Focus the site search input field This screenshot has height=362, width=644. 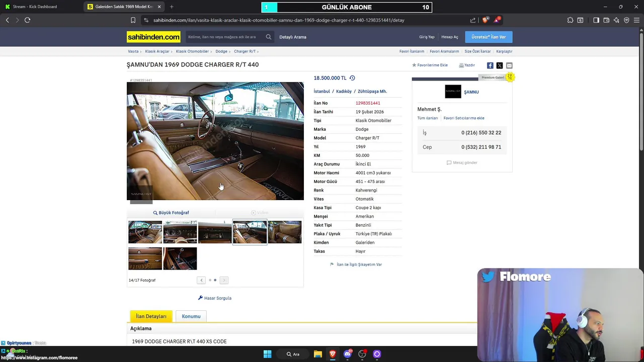point(225,37)
